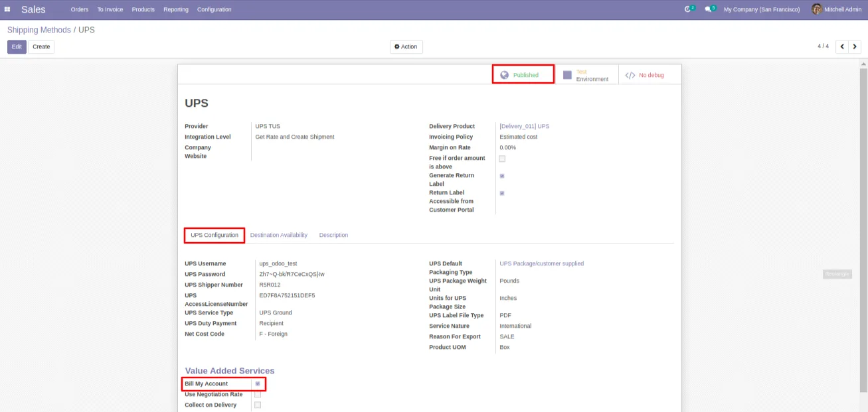
Task: Open the apps grid menu icon
Action: pyautogui.click(x=7, y=9)
